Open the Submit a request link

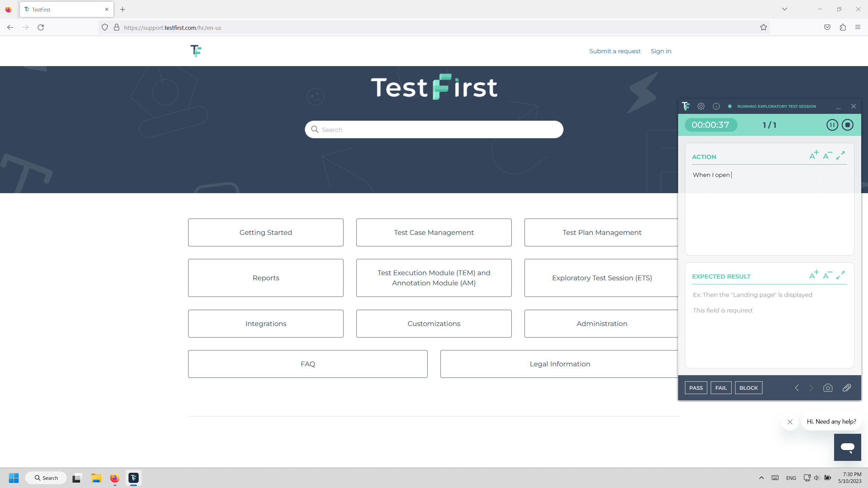tap(614, 51)
